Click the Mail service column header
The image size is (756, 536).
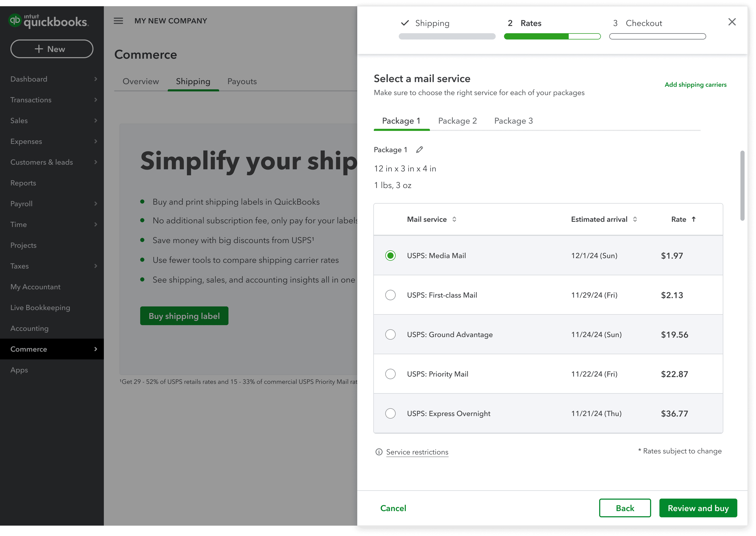(x=427, y=219)
